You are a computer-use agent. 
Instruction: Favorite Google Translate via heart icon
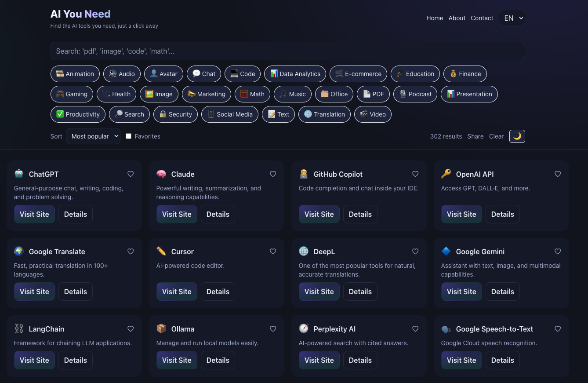tap(131, 252)
